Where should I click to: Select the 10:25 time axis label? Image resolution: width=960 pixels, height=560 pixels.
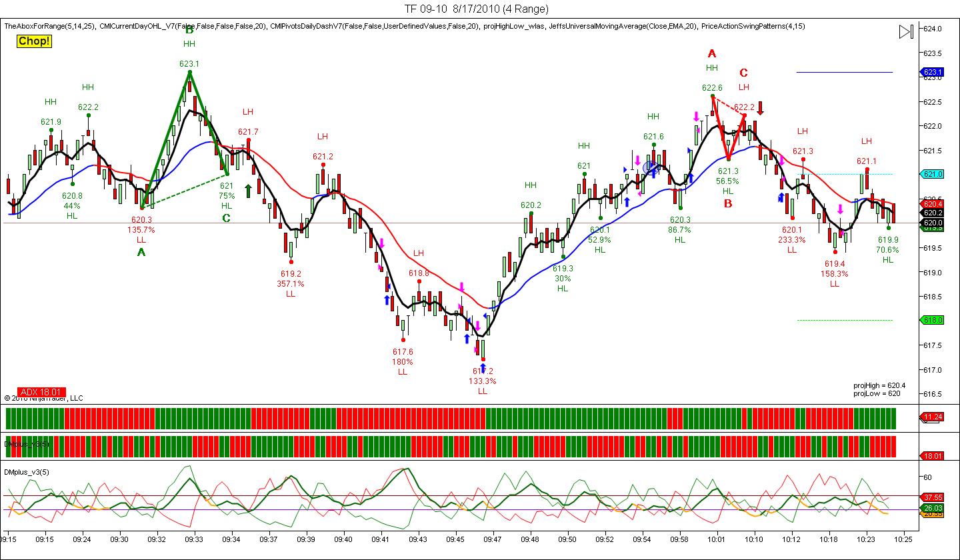pos(903,539)
